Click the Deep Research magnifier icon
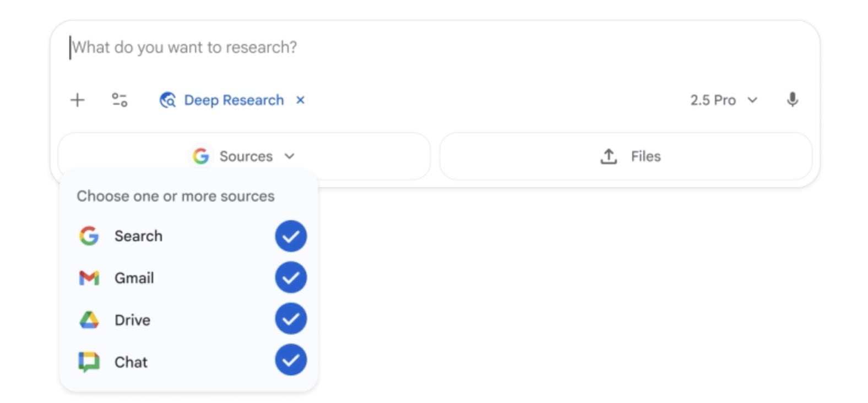Viewport: 868px width, 403px height. [x=167, y=100]
